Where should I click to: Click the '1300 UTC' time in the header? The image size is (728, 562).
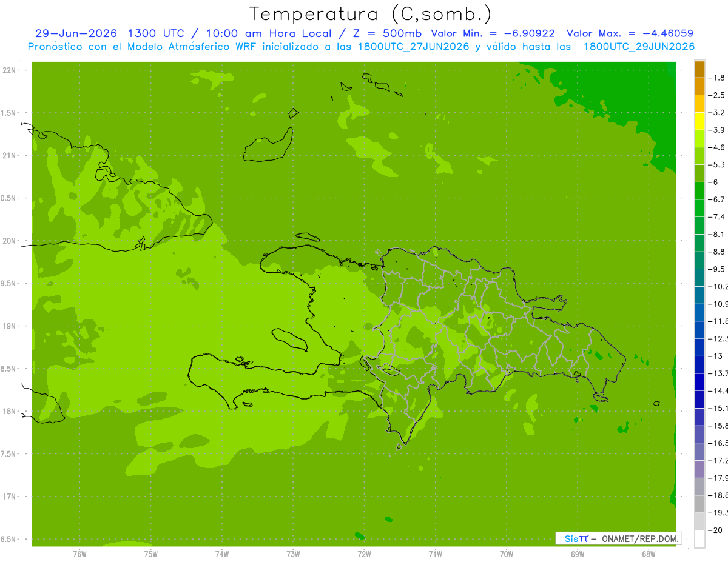click(x=156, y=33)
